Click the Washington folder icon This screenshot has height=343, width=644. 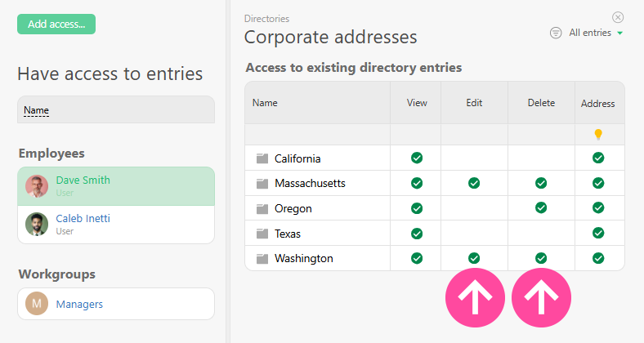262,258
